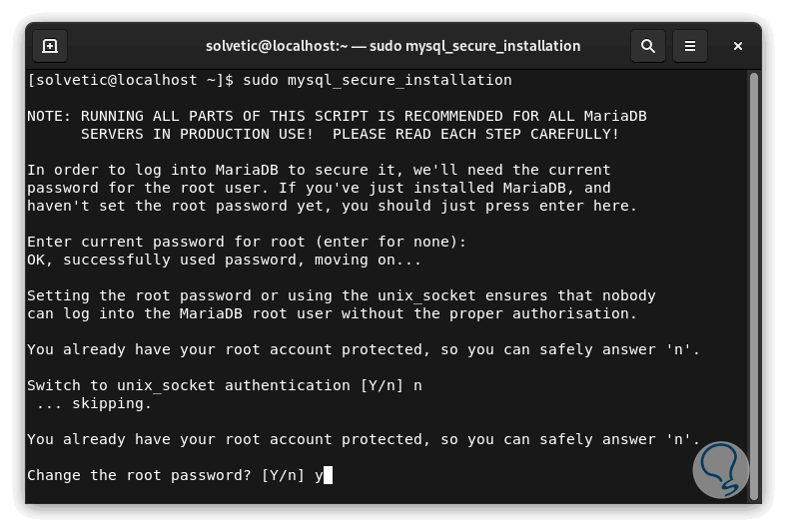Click the 'Enter current password for root' line
This screenshot has height=532, width=787.
point(247,242)
